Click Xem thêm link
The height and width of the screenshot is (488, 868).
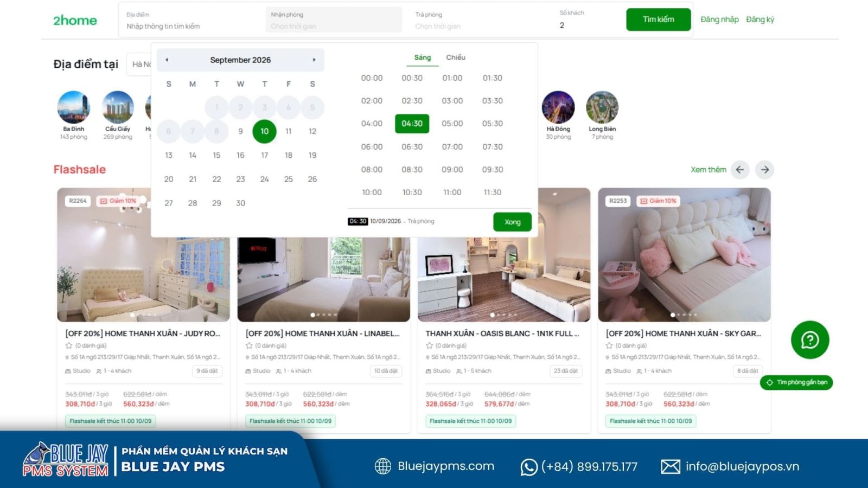[709, 170]
